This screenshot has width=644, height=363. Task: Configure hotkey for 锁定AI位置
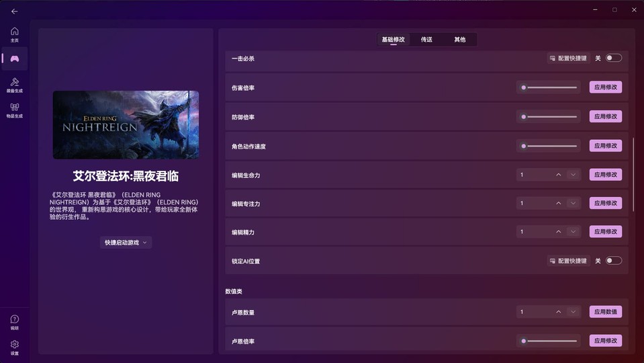(568, 261)
